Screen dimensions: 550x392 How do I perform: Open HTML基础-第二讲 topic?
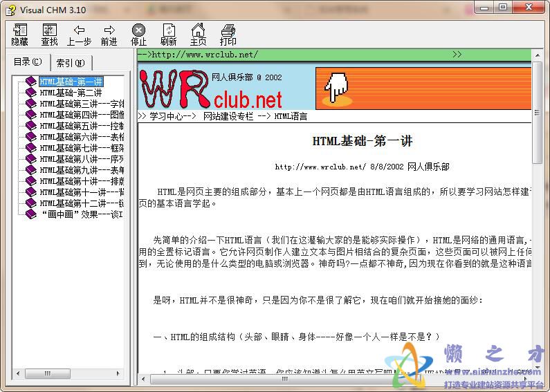pos(71,93)
